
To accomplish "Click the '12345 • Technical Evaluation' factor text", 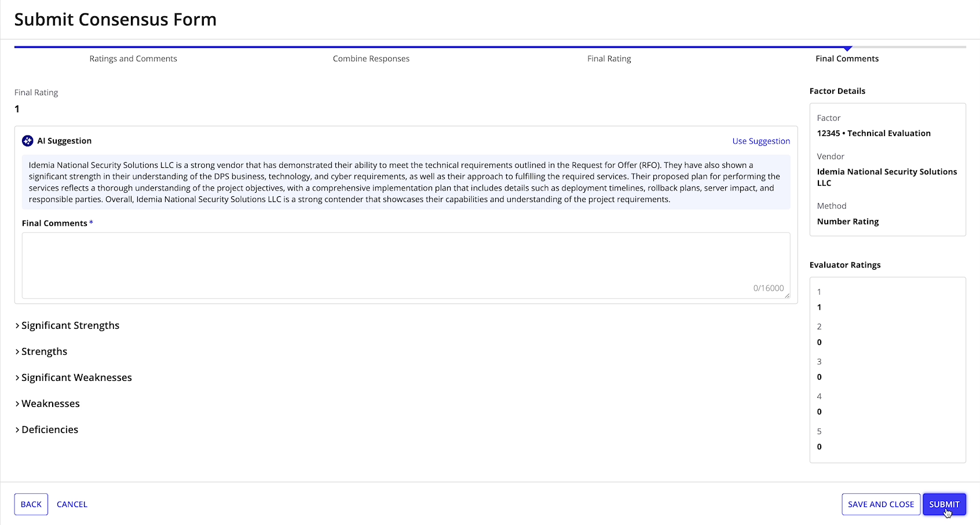I will pos(874,133).
